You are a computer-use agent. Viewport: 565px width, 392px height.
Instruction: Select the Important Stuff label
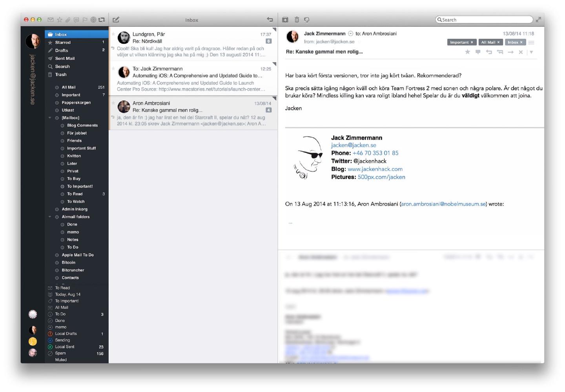81,148
